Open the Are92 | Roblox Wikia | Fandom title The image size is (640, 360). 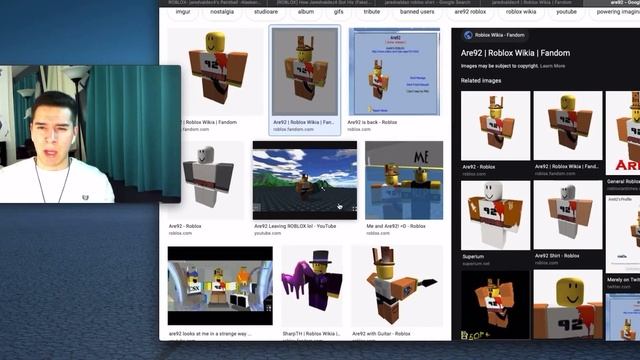(x=515, y=53)
